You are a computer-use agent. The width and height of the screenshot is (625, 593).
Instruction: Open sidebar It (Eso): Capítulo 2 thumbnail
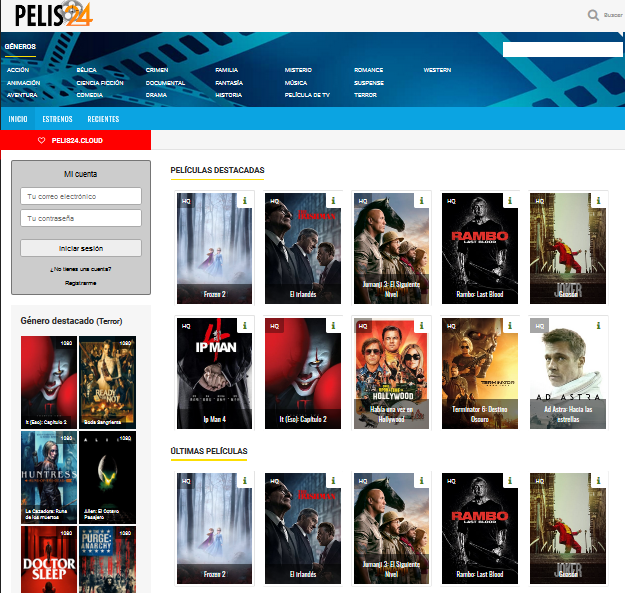49,382
